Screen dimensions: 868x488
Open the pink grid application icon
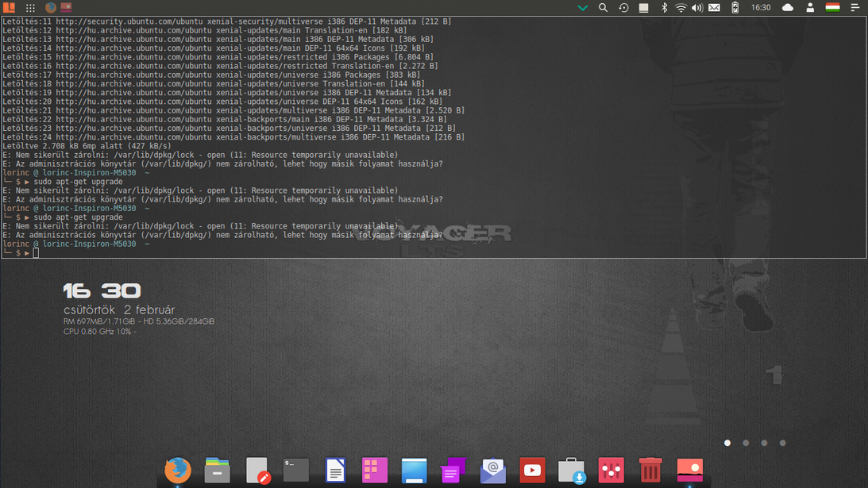pos(375,471)
